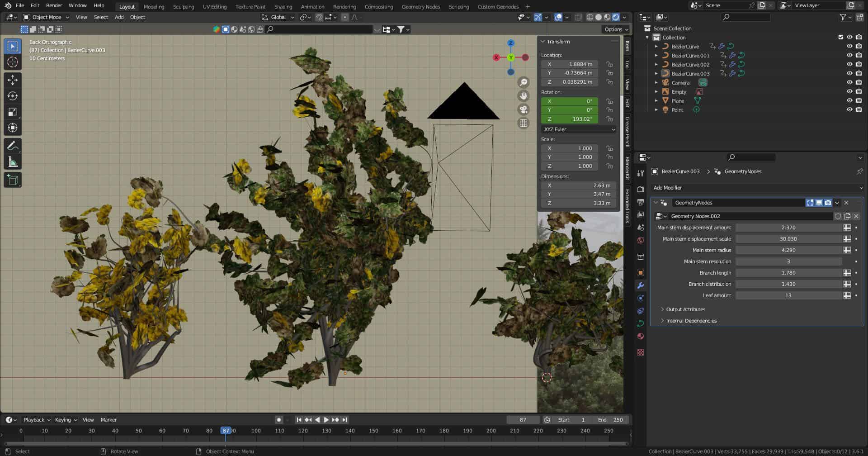868x456 pixels.
Task: Select the Rotate tool
Action: coord(13,96)
